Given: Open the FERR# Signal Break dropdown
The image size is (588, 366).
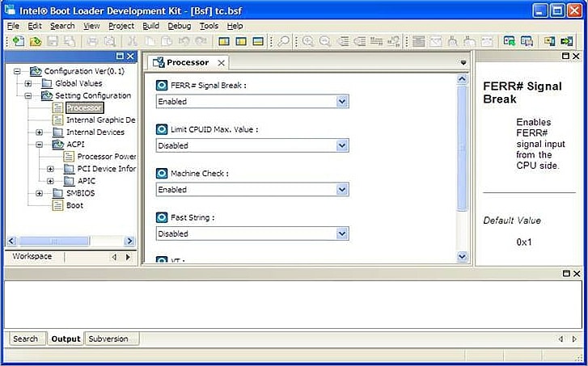Looking at the screenshot, I should 341,102.
